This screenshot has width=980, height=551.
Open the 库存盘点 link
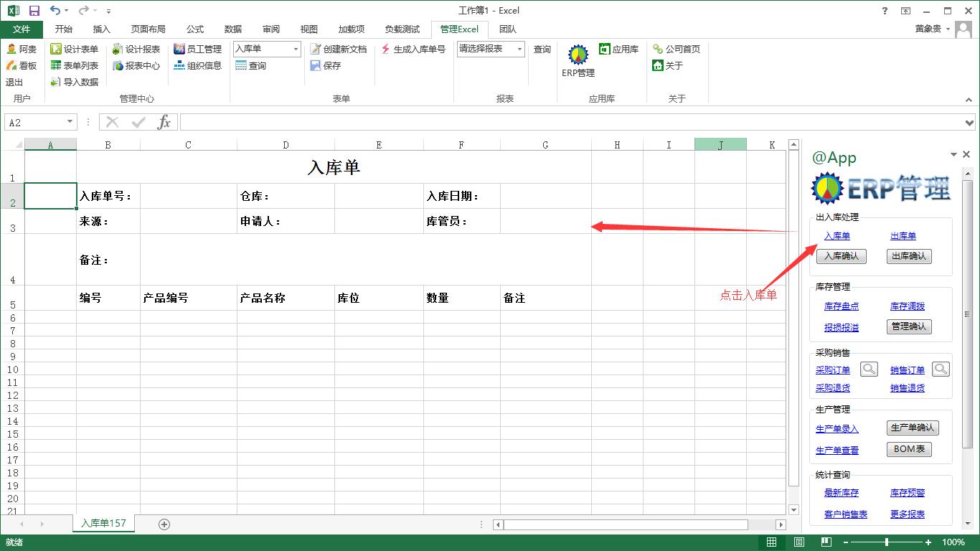pos(842,306)
